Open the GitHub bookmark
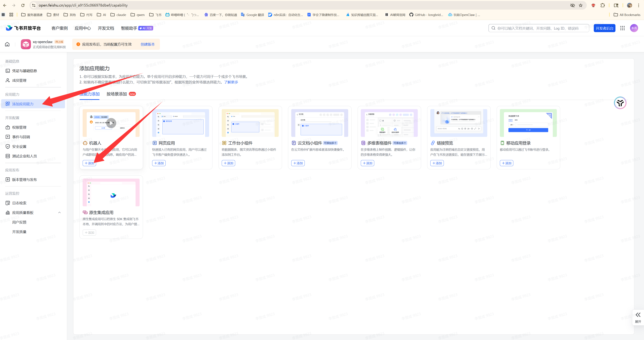This screenshot has width=644, height=340. point(426,15)
